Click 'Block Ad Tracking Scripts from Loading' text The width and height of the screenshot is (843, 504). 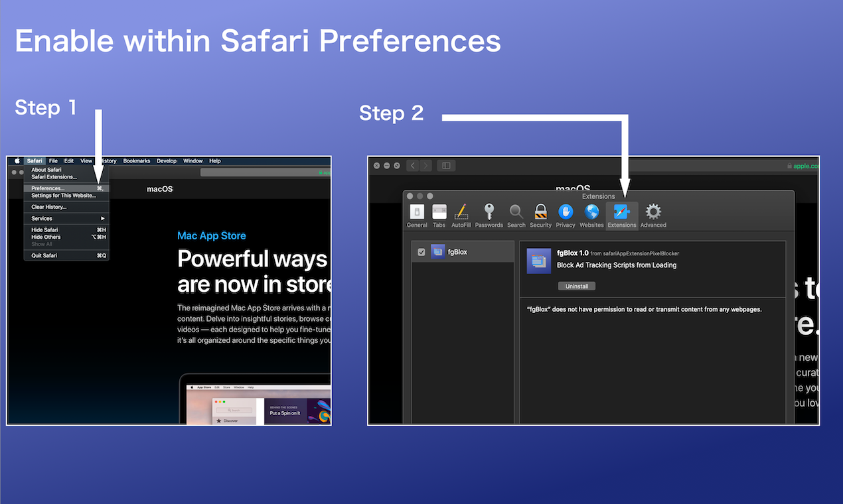click(x=617, y=265)
